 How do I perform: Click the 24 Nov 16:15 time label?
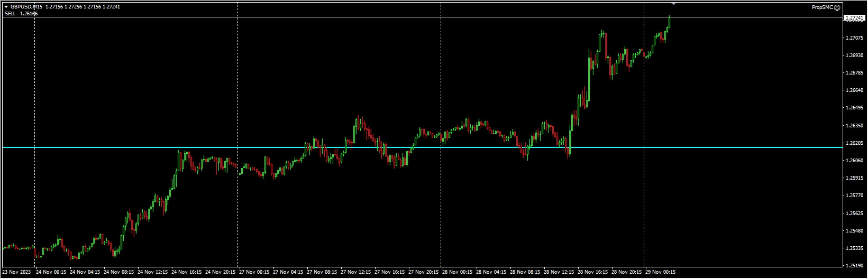tap(187, 273)
